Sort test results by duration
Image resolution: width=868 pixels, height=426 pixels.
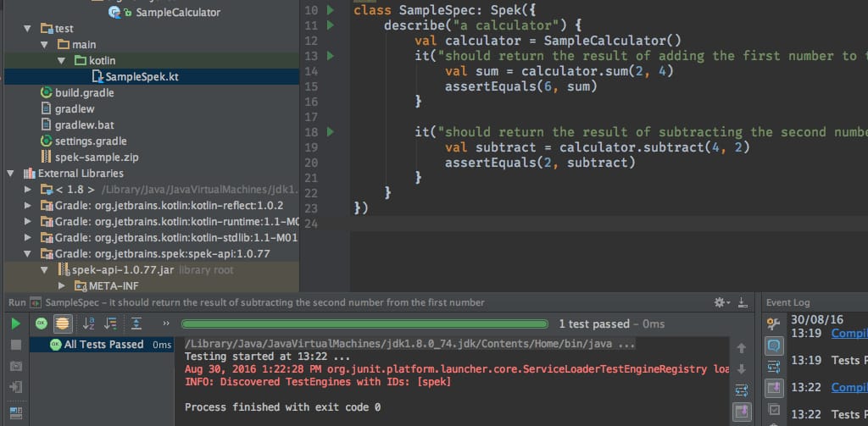(110, 324)
